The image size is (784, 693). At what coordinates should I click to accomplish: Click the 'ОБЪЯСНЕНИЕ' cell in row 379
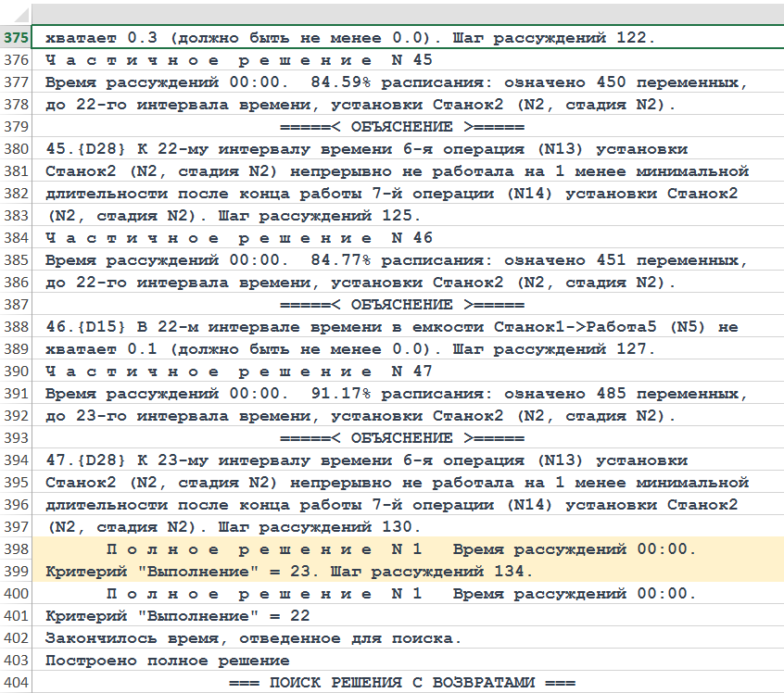click(x=401, y=127)
